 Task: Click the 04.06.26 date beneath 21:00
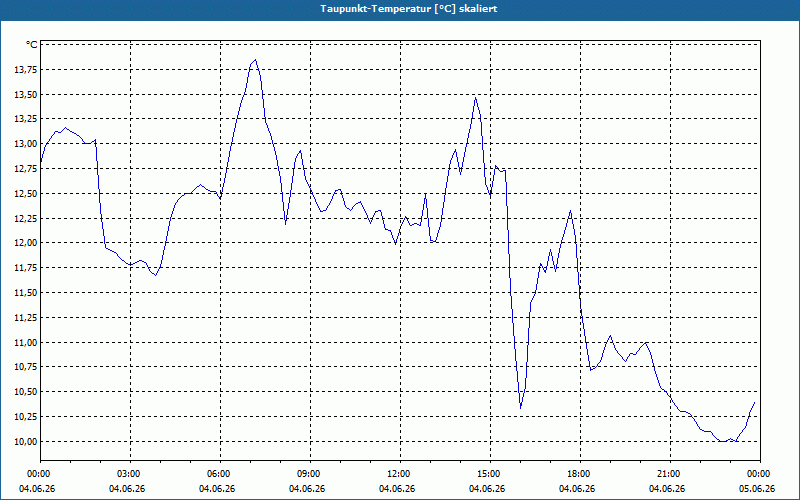667,489
